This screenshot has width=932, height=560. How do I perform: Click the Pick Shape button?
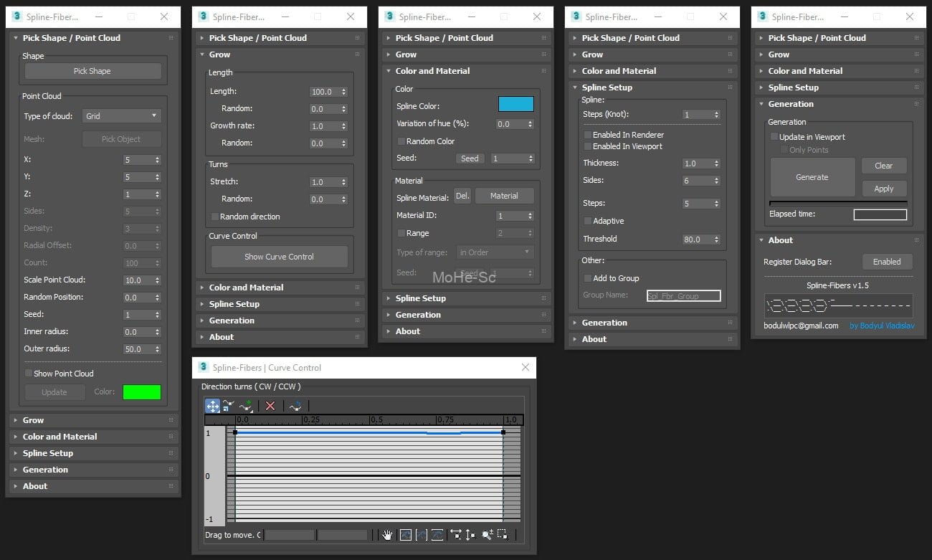[x=92, y=71]
